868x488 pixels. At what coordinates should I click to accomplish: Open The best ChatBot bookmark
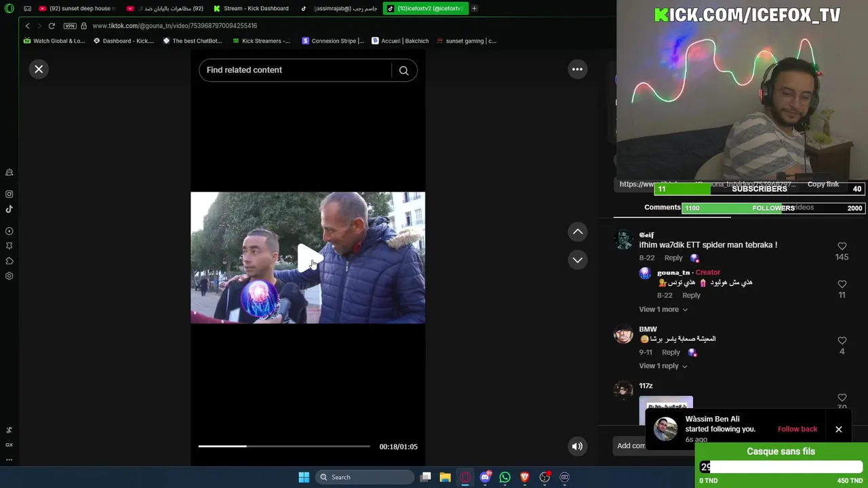[x=193, y=41]
